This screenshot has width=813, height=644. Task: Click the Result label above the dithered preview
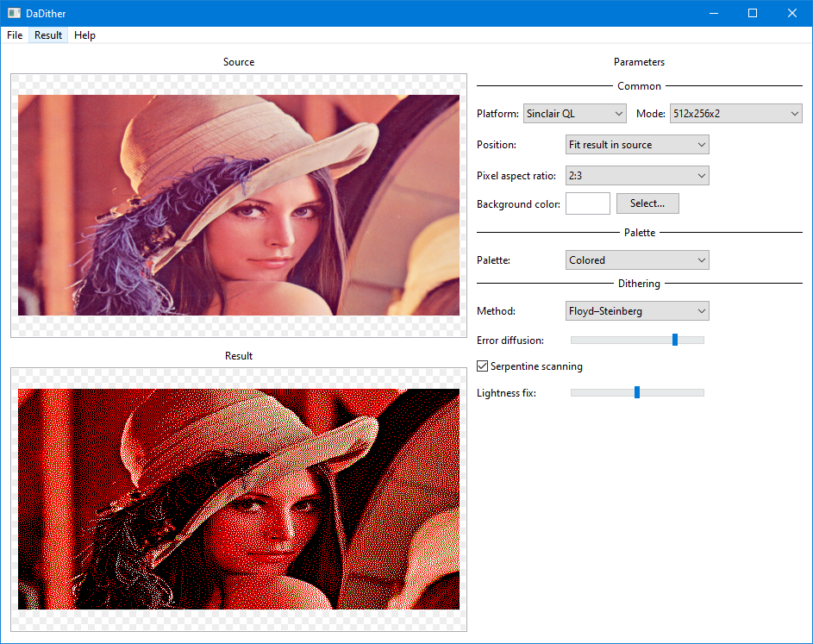(x=239, y=356)
